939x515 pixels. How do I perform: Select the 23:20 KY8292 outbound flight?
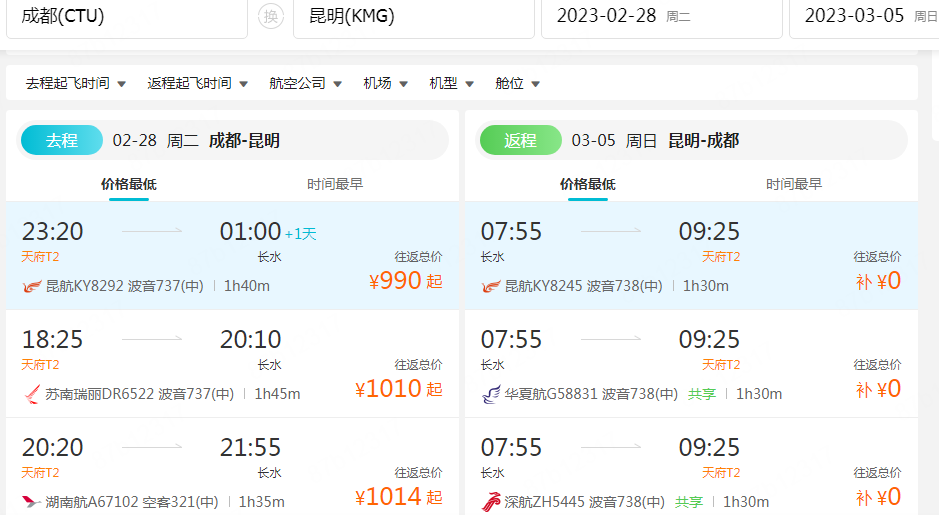pos(232,256)
